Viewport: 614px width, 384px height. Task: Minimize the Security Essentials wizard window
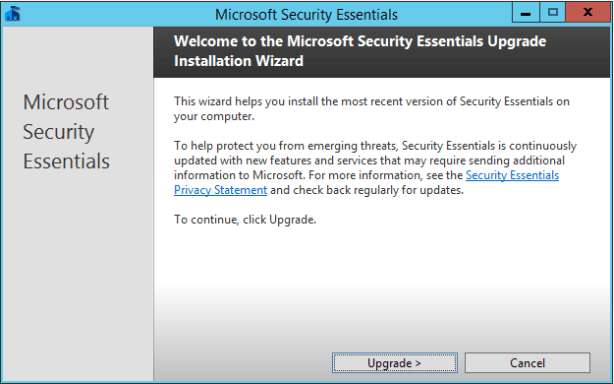pos(526,13)
